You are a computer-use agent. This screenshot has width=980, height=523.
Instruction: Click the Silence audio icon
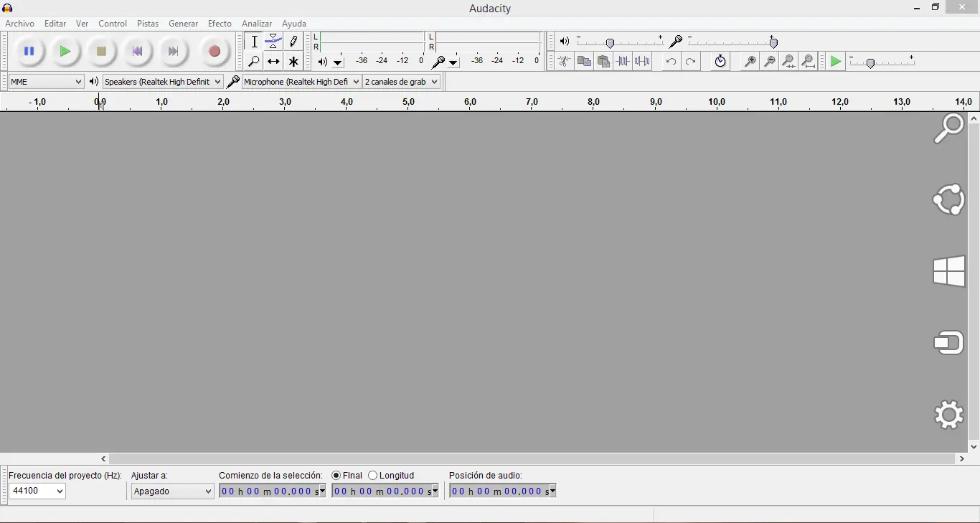(x=642, y=62)
